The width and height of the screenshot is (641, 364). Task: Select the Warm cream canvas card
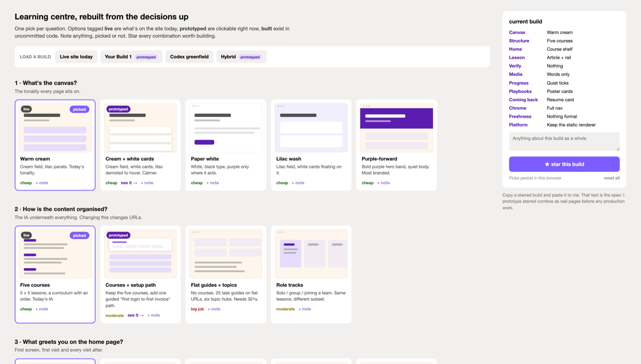pos(55,145)
